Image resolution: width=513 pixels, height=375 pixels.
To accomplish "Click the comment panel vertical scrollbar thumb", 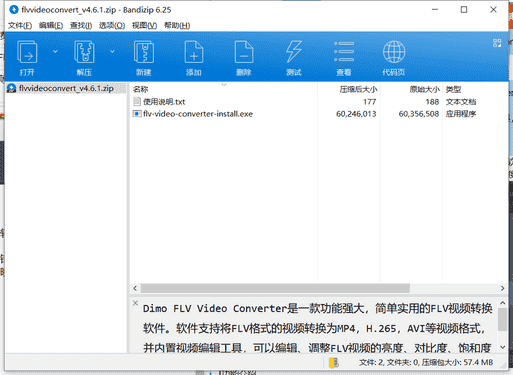I will point(502,319).
